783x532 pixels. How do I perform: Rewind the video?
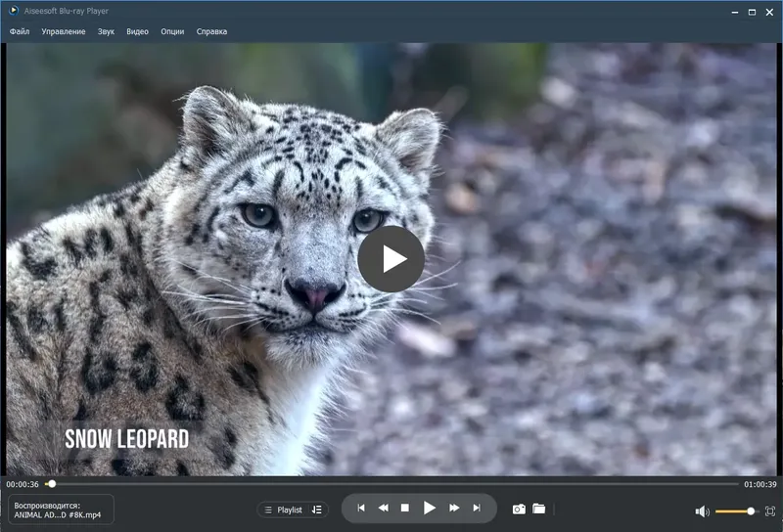(x=384, y=509)
